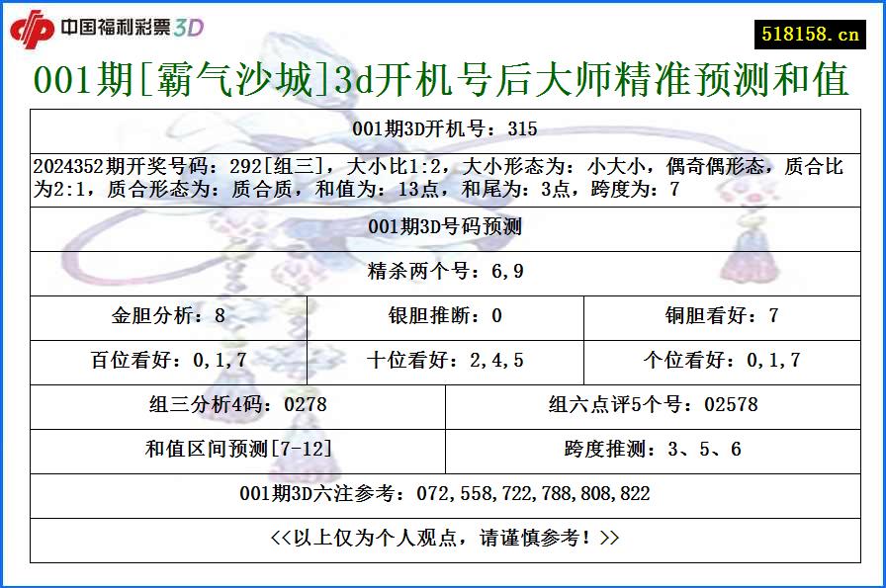886x588 pixels.
Task: Select the 2024352期 lottery results row
Action: pos(443,177)
